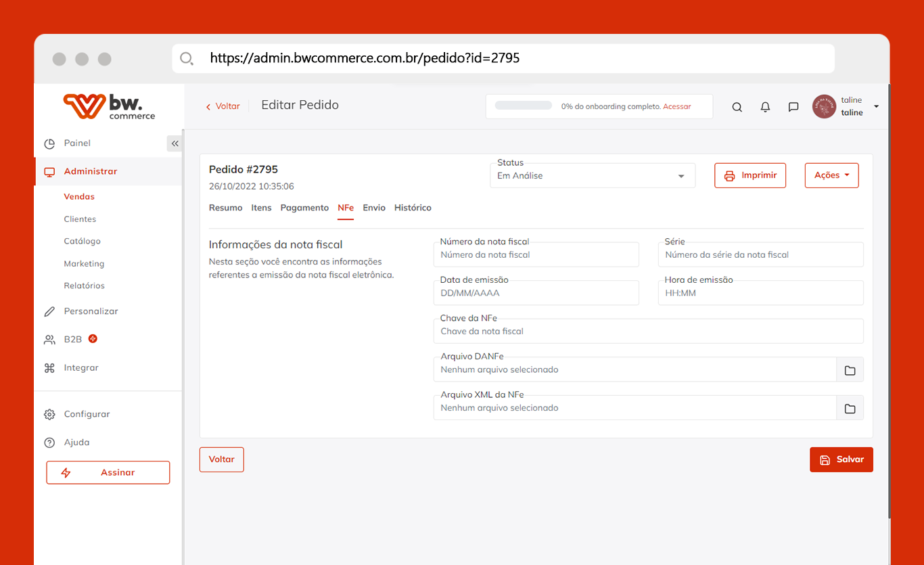
Task: Switch to the Itens tab
Action: [x=261, y=208]
